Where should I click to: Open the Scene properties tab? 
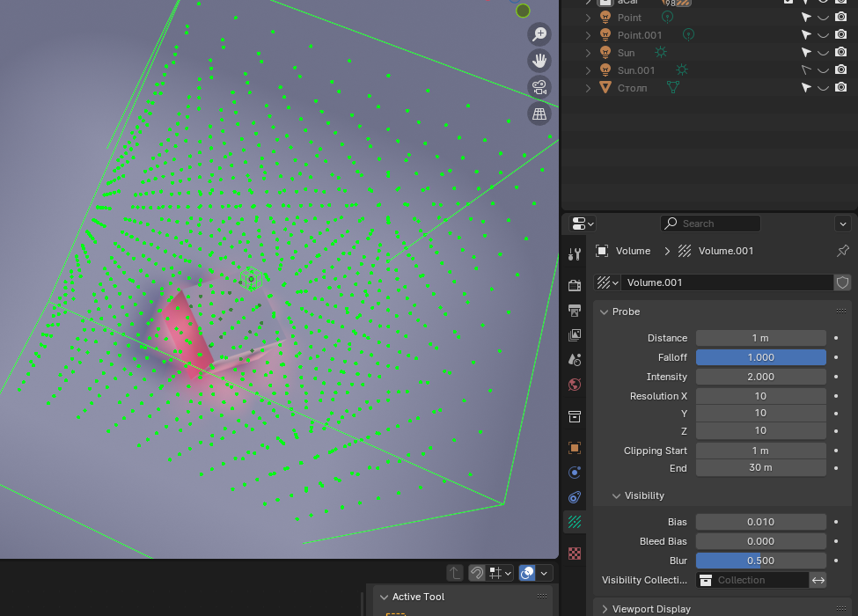[575, 359]
